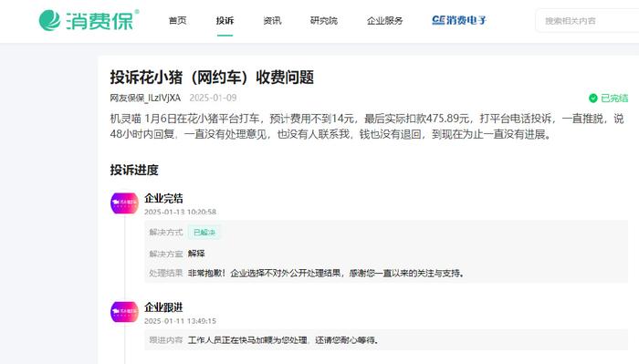This screenshot has width=639, height=364.
Task: Click the 处理结果 label
Action: (166, 273)
